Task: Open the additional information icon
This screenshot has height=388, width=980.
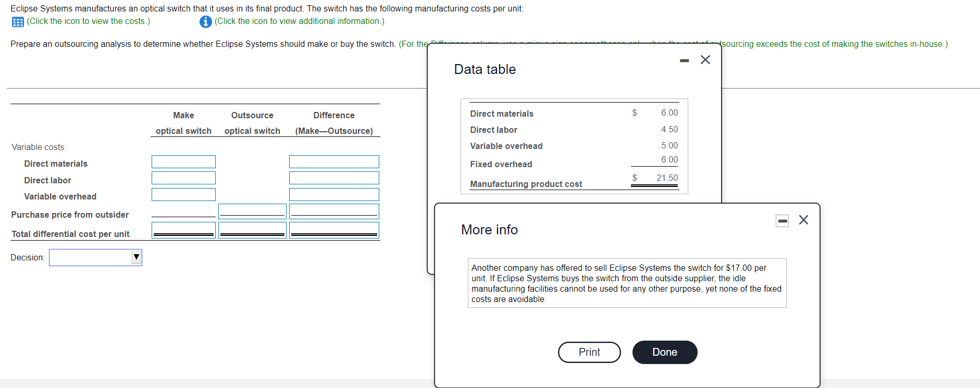Action: [x=205, y=21]
